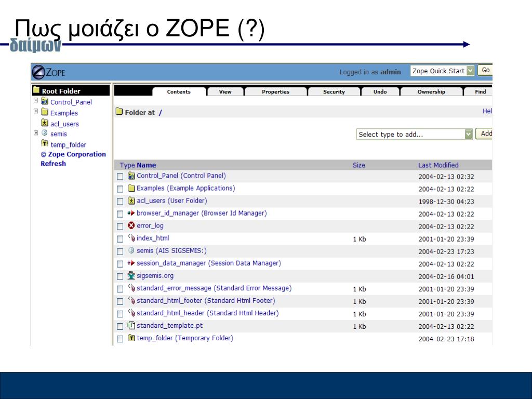Viewport: 532px width, 399px height.
Task: Expand semis node in tree
Action: pos(36,133)
